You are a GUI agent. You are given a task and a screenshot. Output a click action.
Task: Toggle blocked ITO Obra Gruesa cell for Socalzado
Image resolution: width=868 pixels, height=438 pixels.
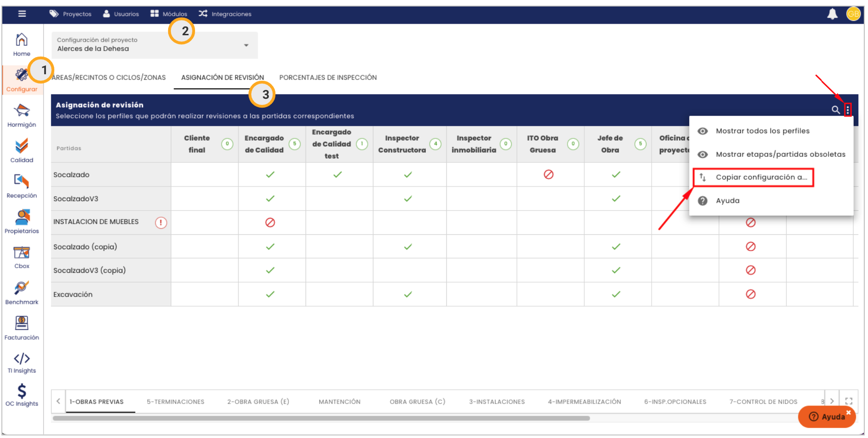(548, 175)
